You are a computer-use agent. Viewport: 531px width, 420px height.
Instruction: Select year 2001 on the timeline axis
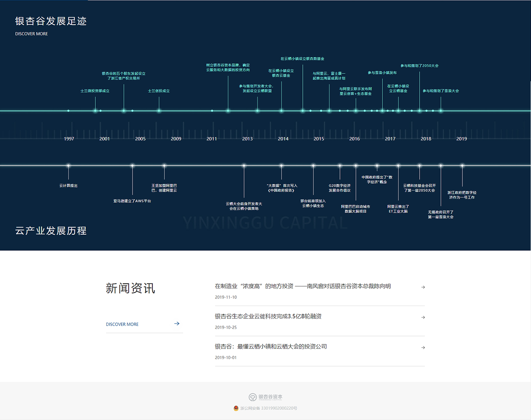(x=105, y=139)
